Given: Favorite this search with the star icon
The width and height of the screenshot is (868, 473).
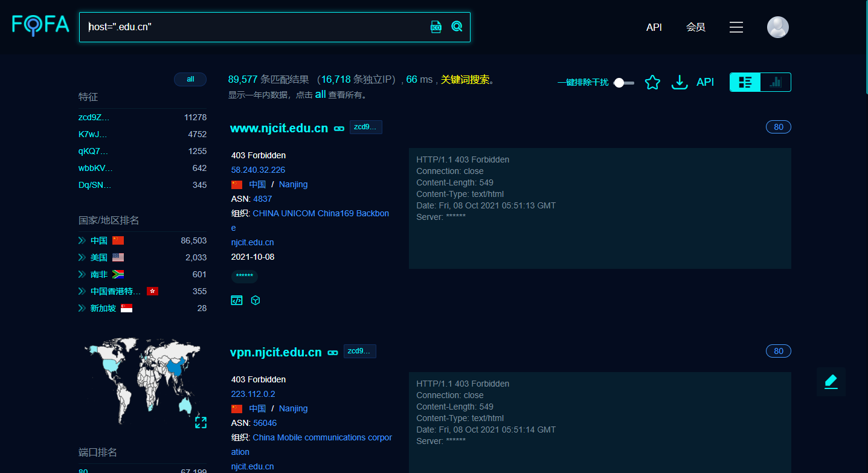Looking at the screenshot, I should click(x=652, y=82).
